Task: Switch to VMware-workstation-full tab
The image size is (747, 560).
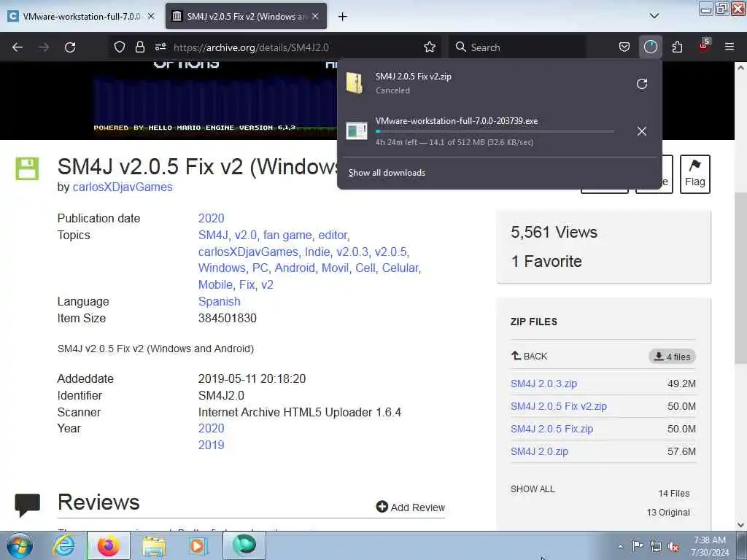Action: [x=82, y=16]
